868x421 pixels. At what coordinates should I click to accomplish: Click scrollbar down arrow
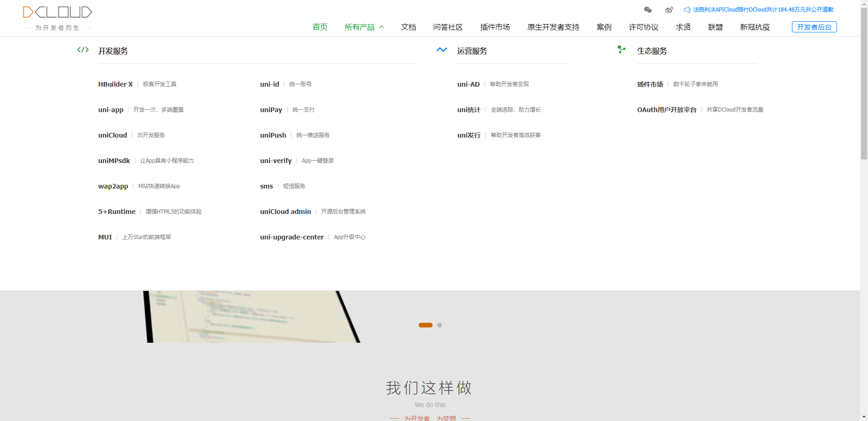click(864, 417)
